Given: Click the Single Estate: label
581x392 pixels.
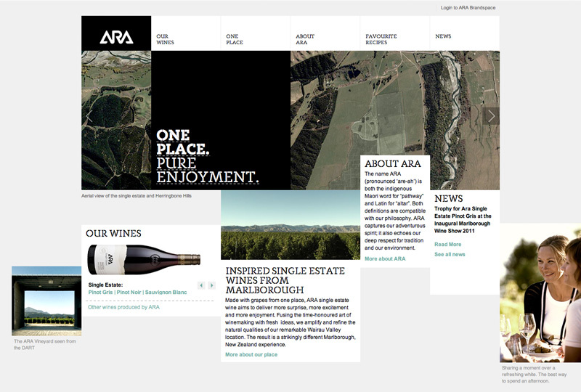Looking at the screenshot, I should 105,285.
